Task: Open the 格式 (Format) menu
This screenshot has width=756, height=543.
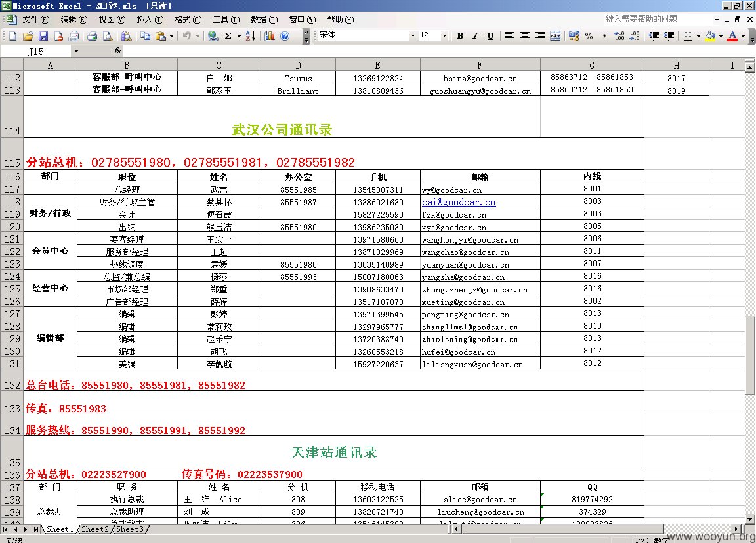Action: [188, 20]
